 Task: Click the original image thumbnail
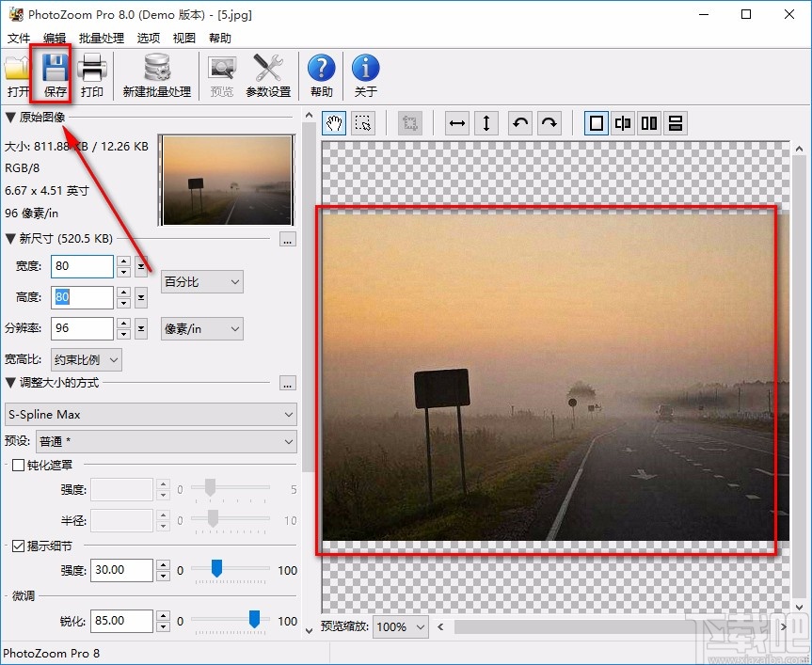[x=227, y=180]
